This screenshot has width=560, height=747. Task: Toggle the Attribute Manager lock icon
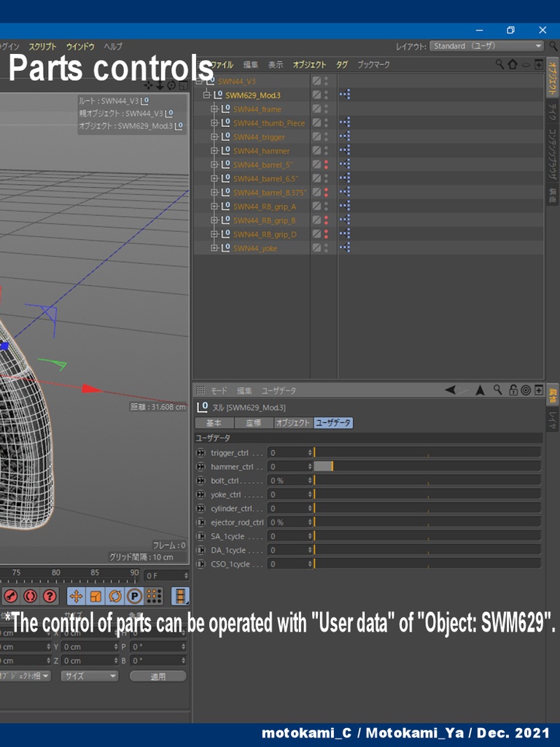(513, 390)
